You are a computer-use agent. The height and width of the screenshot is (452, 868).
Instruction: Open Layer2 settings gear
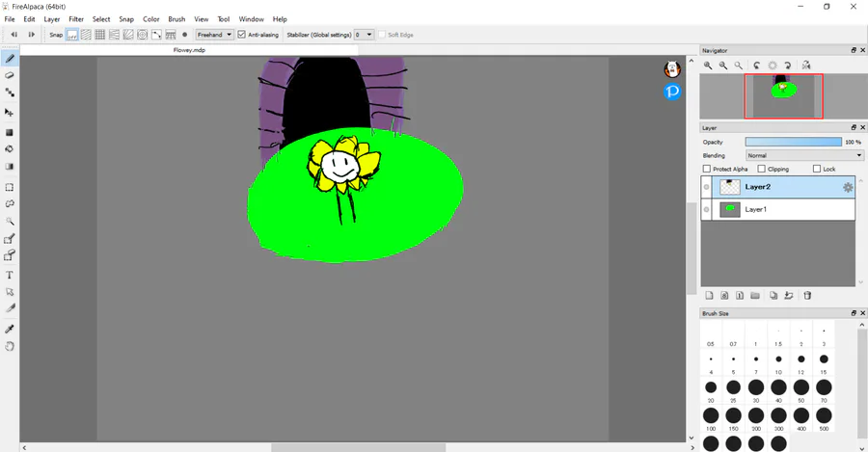[848, 188]
